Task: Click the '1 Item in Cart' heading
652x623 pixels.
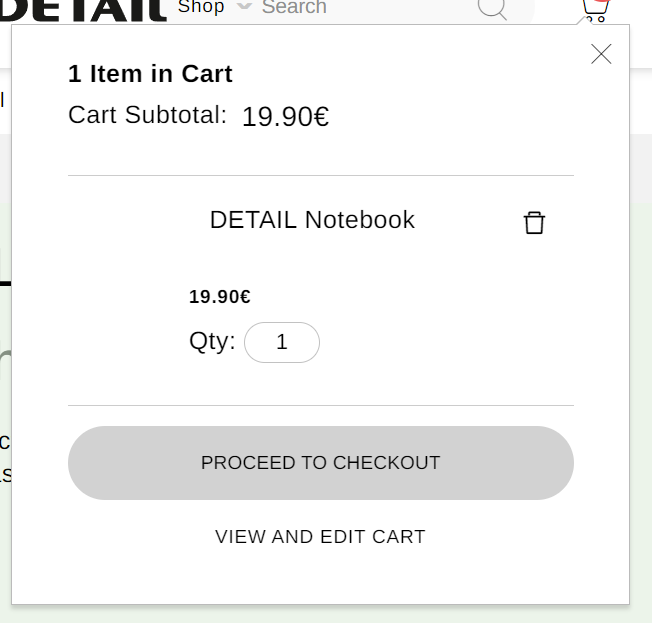Action: click(150, 74)
